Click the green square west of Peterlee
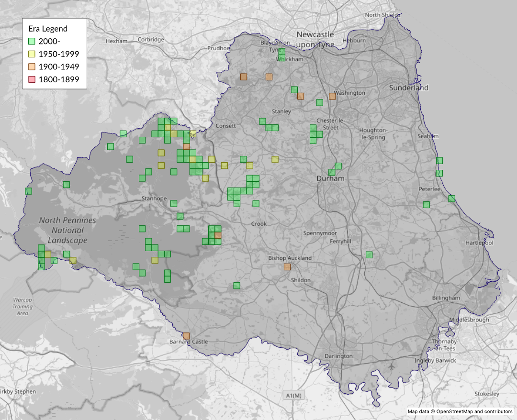The width and height of the screenshot is (517, 420). pos(427,205)
